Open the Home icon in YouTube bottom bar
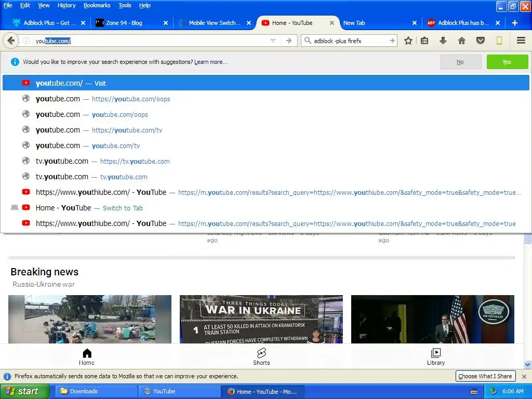The height and width of the screenshot is (399, 532). [87, 356]
